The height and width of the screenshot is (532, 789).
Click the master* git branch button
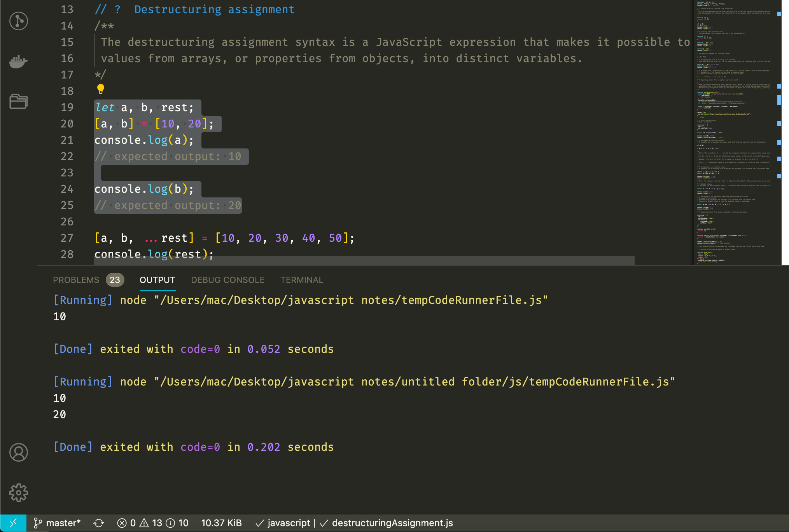(58, 523)
